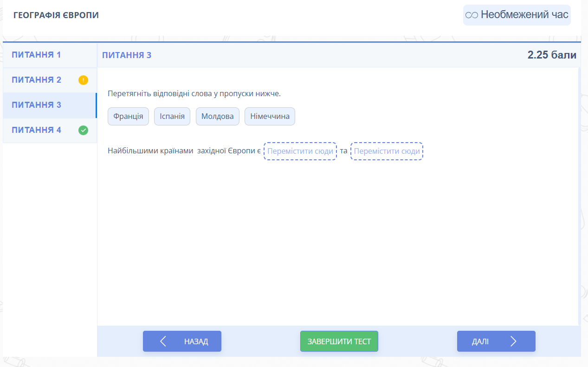Choose the Німеччина word chip

point(270,116)
